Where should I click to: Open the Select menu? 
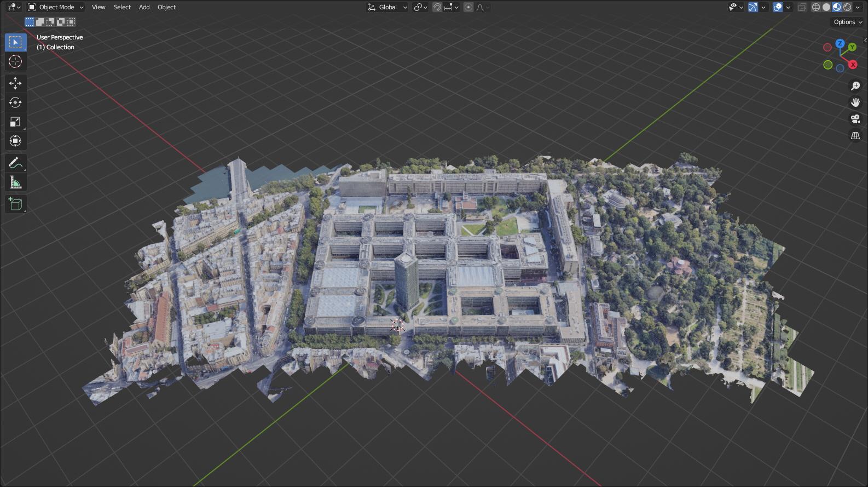tap(122, 7)
